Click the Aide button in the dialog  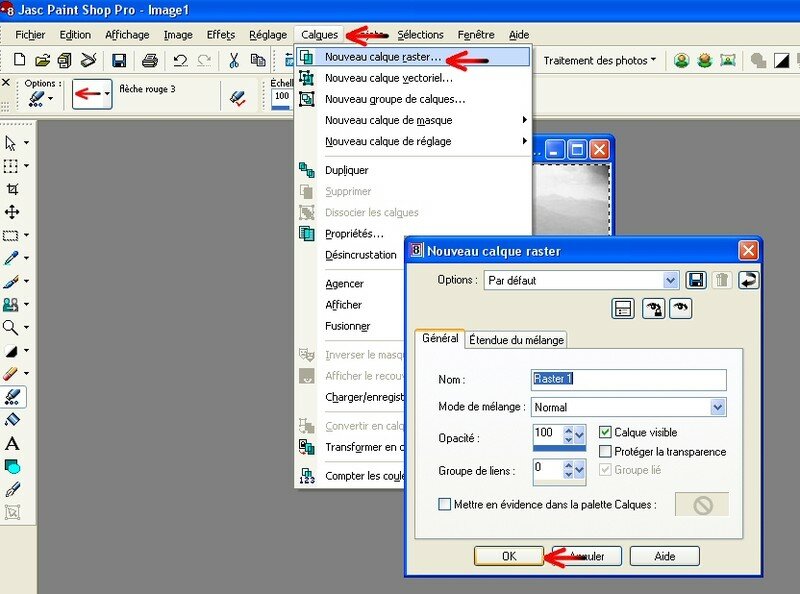664,556
